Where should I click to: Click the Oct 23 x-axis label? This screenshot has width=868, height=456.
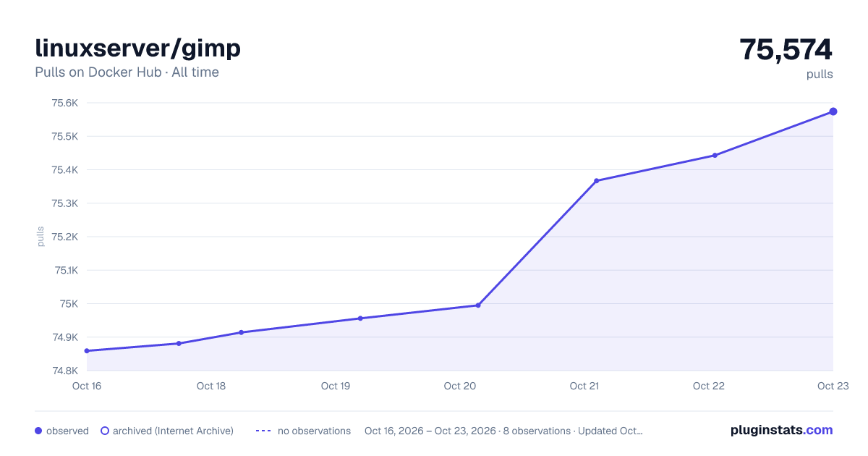pos(832,386)
